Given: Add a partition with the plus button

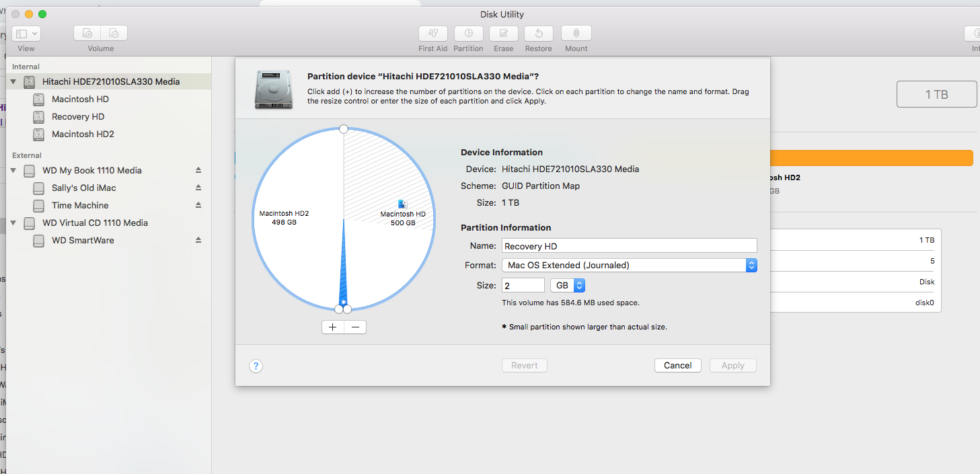Looking at the screenshot, I should [x=333, y=327].
